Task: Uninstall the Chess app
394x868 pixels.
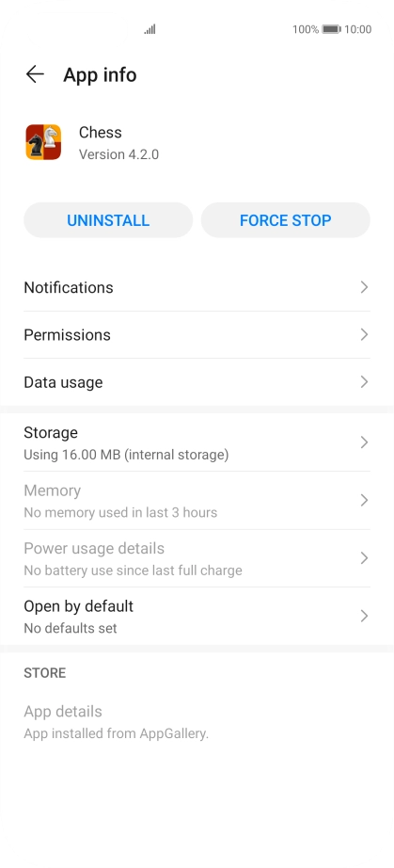Action: [x=108, y=220]
